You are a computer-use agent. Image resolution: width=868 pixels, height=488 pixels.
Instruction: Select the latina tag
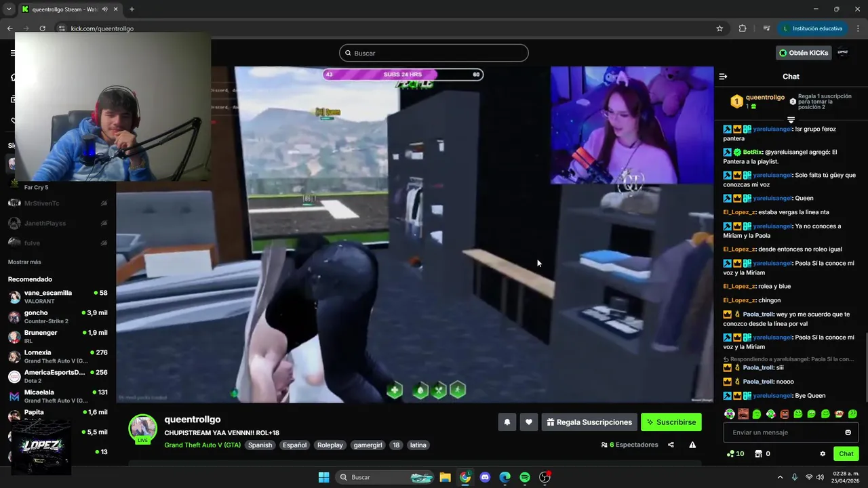click(418, 445)
